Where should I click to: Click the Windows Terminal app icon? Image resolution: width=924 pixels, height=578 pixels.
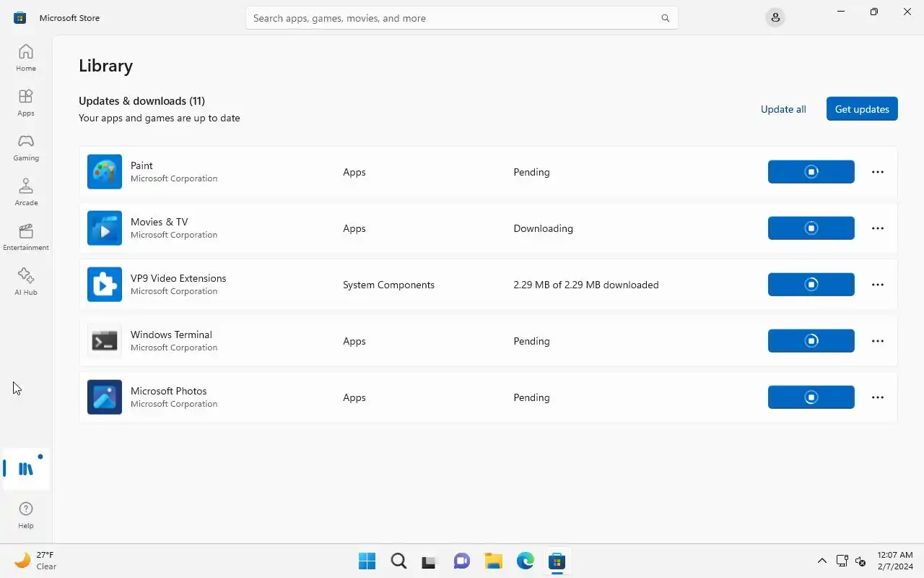tap(105, 341)
